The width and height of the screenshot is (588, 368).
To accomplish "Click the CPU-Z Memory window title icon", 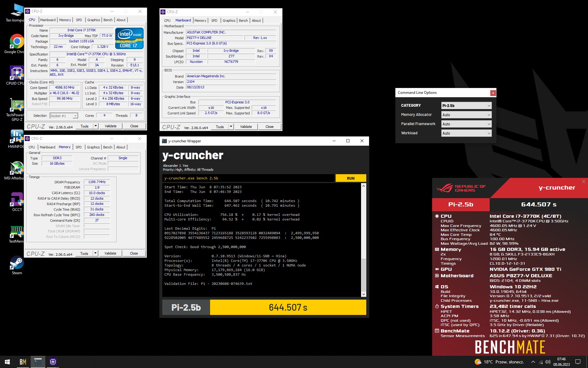I will click(x=27, y=139).
